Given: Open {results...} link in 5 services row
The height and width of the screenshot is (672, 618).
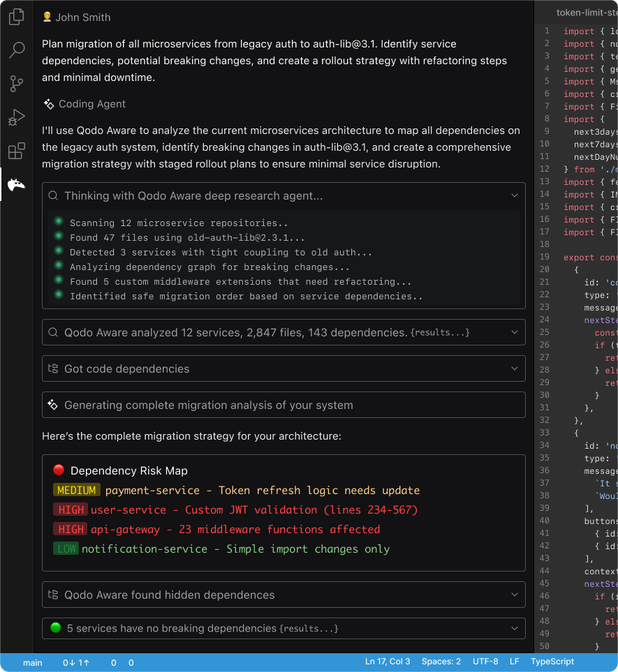Looking at the screenshot, I should click(309, 629).
